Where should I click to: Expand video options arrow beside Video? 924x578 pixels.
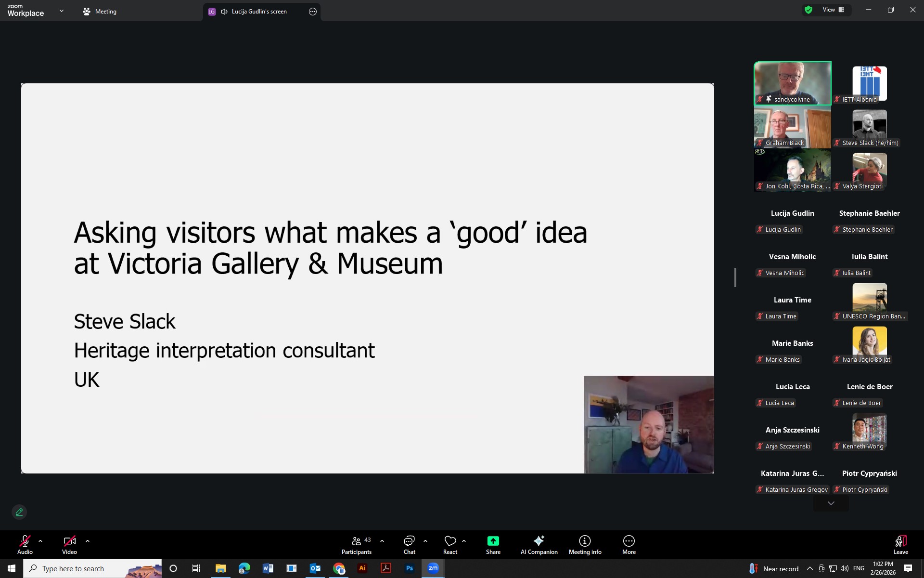click(88, 541)
